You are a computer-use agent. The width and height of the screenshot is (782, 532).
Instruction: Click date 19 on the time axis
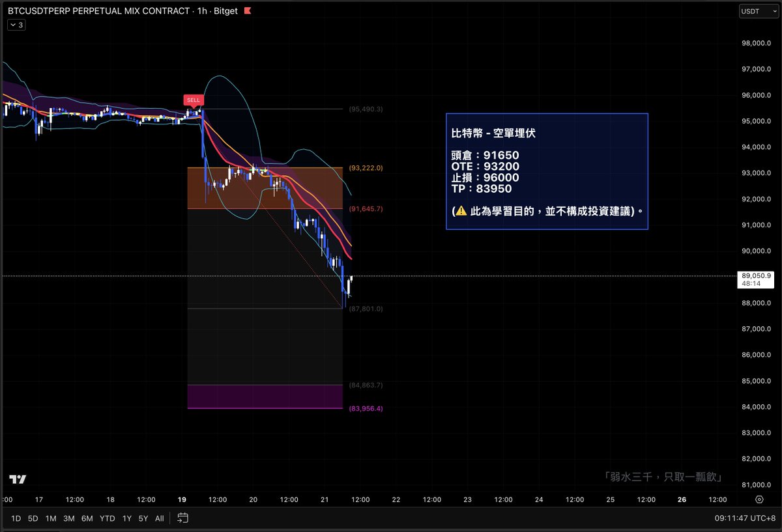click(182, 499)
